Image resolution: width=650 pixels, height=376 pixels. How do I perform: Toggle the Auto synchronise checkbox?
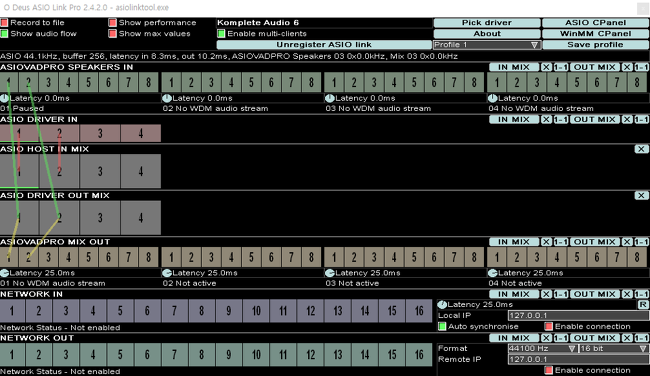point(442,326)
